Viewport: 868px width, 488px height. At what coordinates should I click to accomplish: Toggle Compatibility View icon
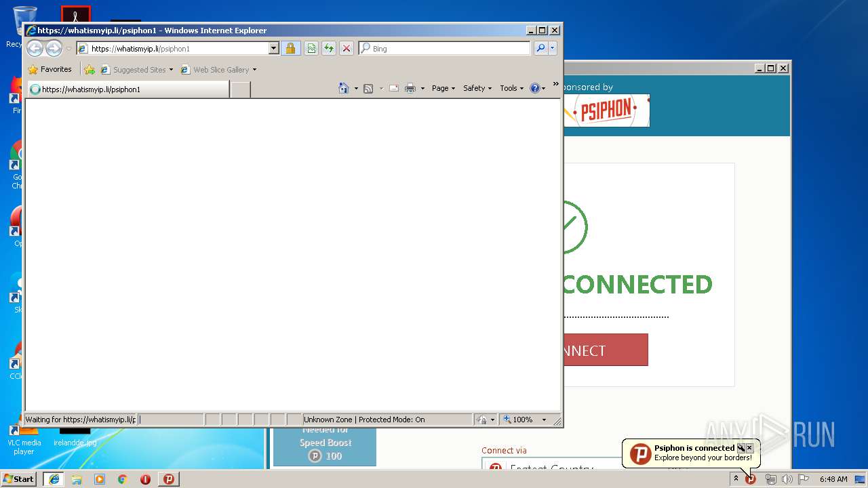(x=311, y=48)
